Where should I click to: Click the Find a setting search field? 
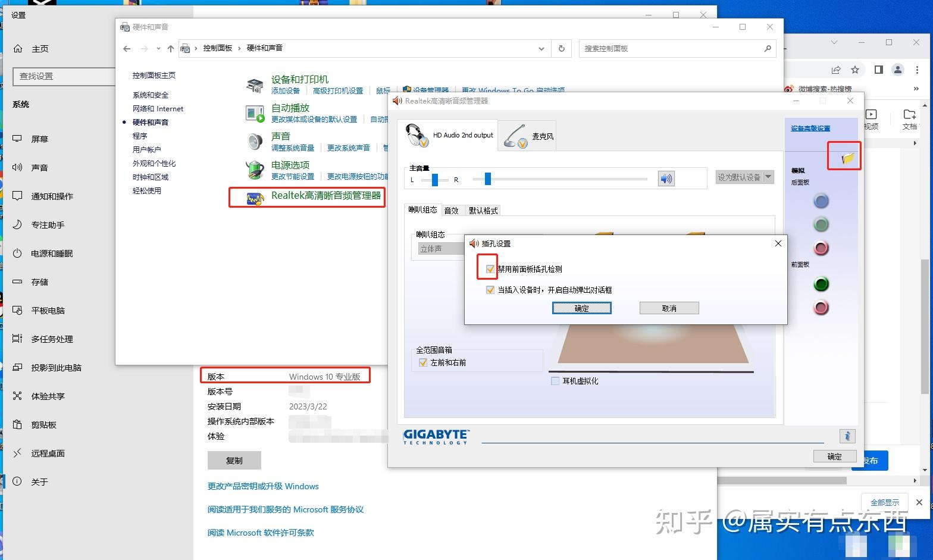pos(64,76)
